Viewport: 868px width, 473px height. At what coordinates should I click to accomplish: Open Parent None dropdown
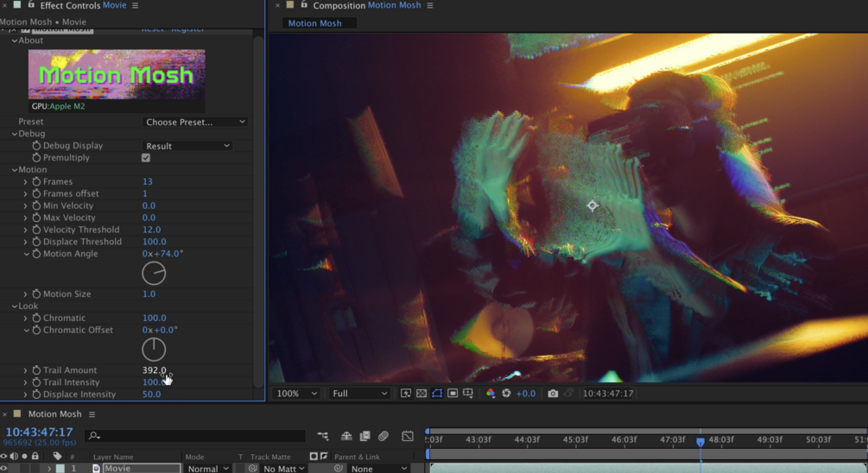point(378,469)
